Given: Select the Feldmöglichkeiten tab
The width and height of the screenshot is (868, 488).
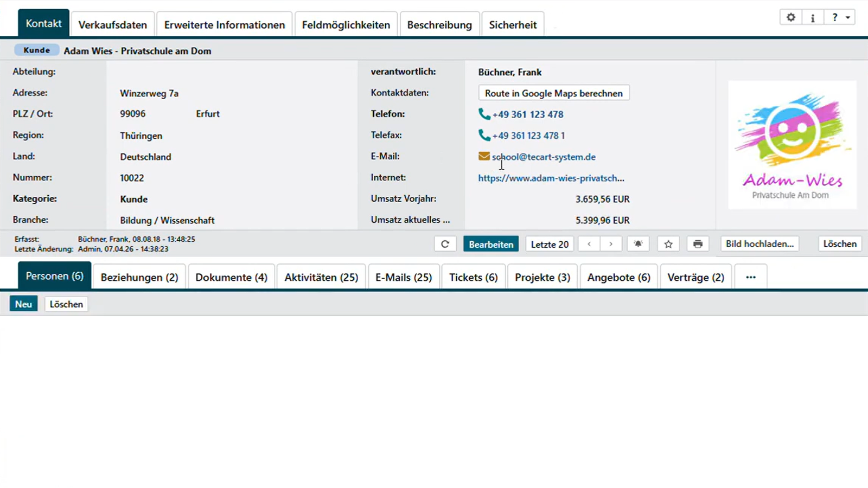Looking at the screenshot, I should [x=346, y=24].
